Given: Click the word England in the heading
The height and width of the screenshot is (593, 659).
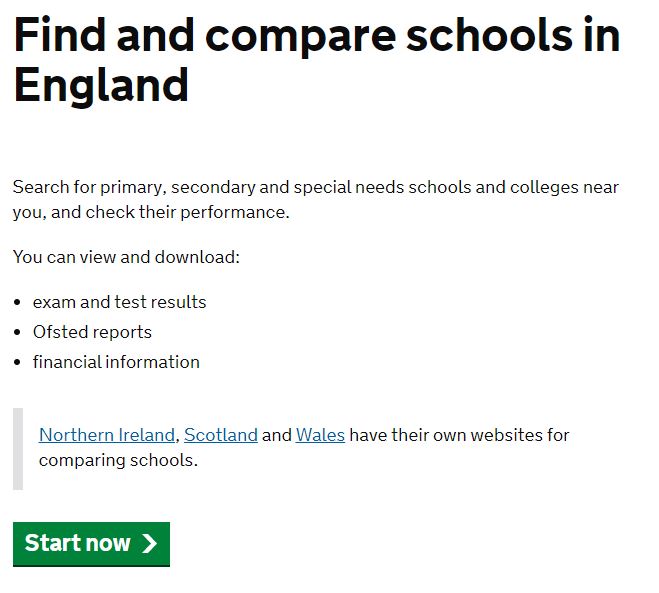Looking at the screenshot, I should [x=101, y=85].
